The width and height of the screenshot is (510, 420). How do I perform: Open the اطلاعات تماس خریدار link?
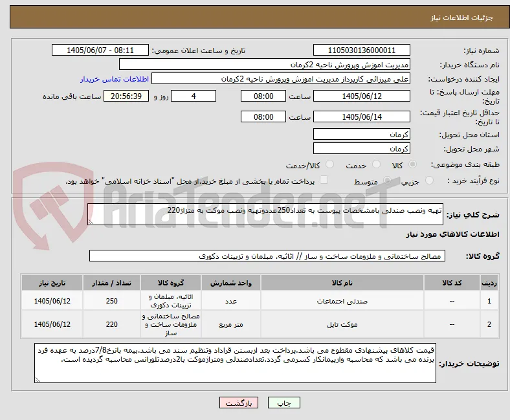(115, 79)
